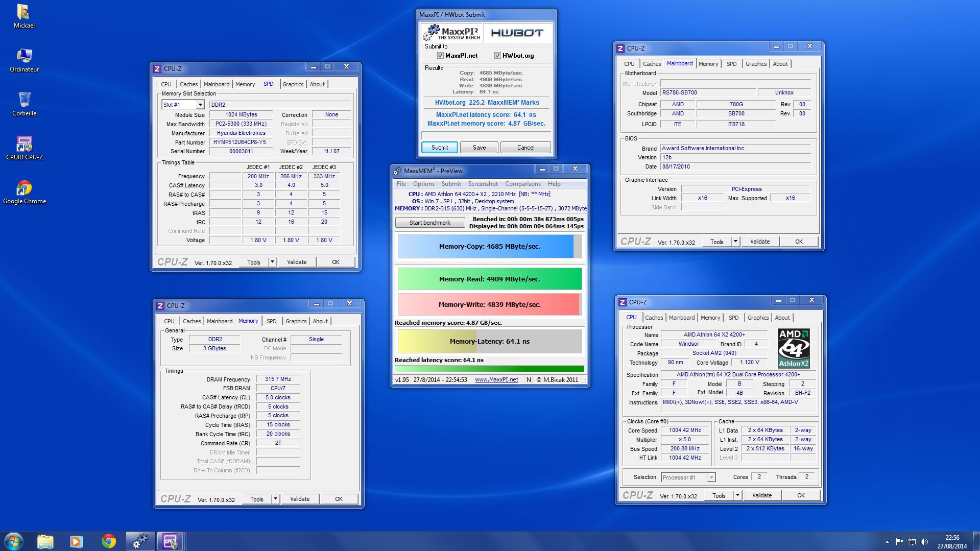980x551 pixels.
Task: Click CPU-Z SPD window title icon
Action: click(x=157, y=68)
